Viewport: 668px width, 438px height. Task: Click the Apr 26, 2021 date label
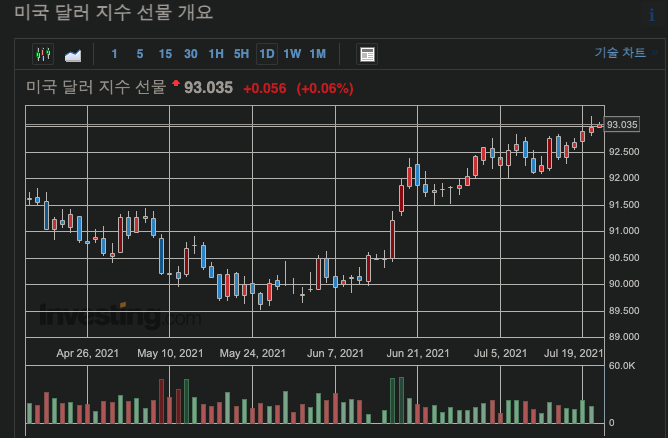coord(87,353)
